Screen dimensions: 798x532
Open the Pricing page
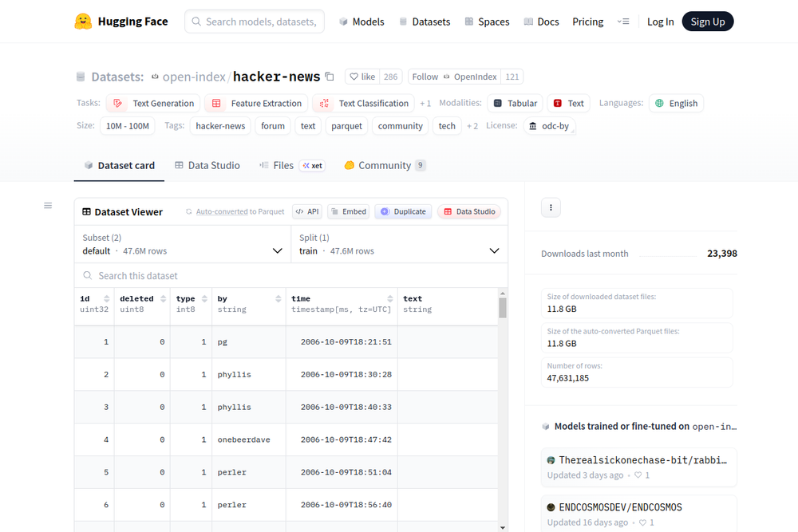point(588,22)
